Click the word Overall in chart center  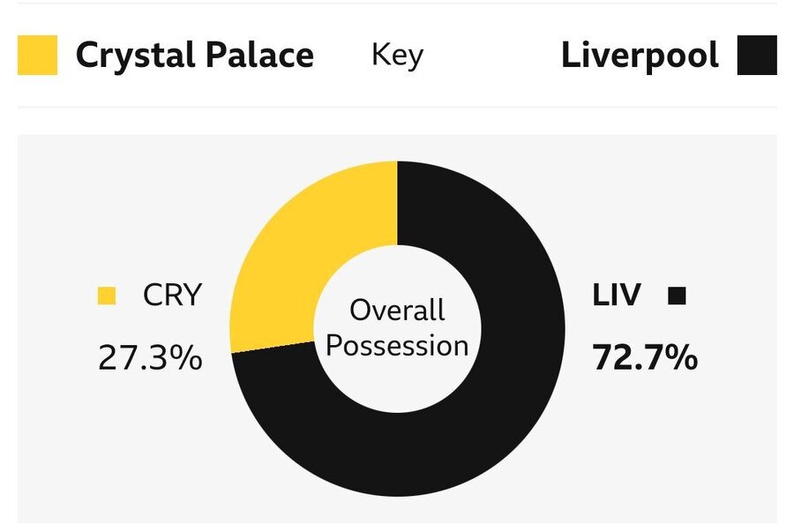point(397,311)
